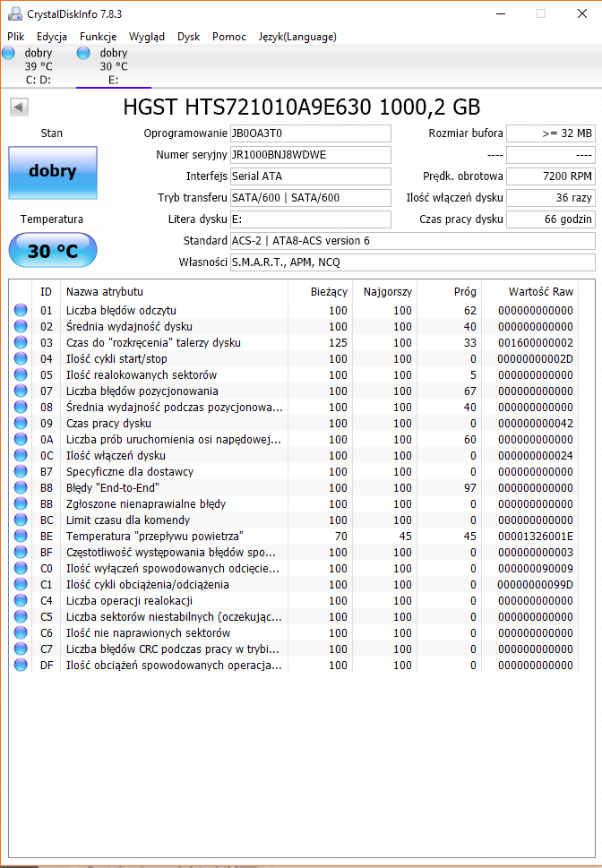This screenshot has width=602, height=868.
Task: Click the Własności S.M.A.R.T., APM, NCQ field
Action: 413,262
